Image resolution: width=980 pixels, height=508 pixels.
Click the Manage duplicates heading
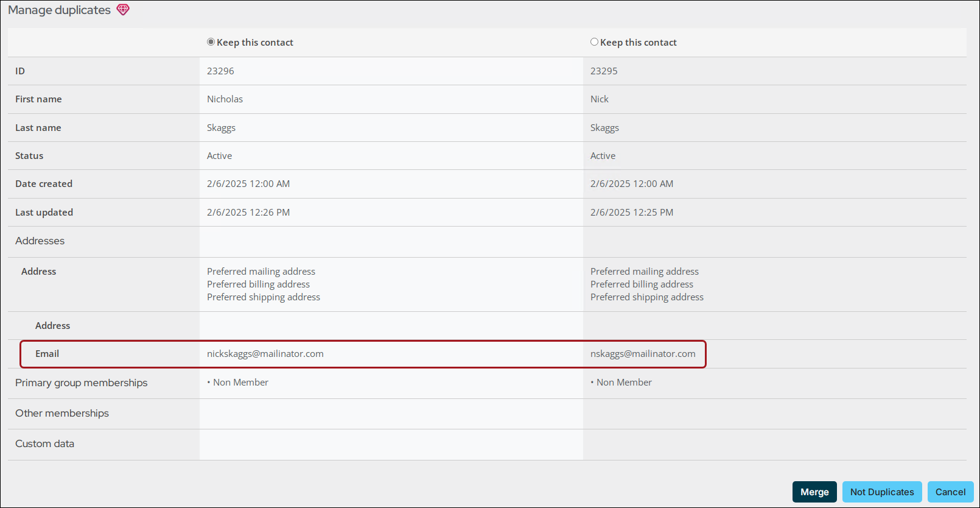(x=59, y=10)
